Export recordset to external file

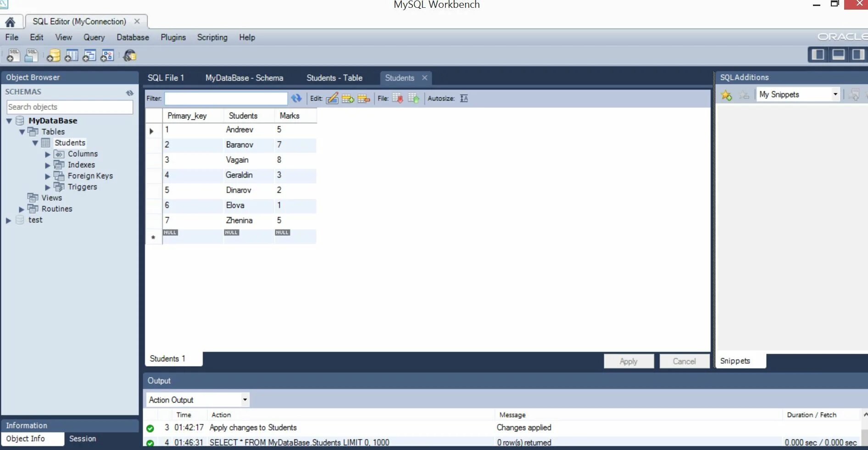[398, 98]
